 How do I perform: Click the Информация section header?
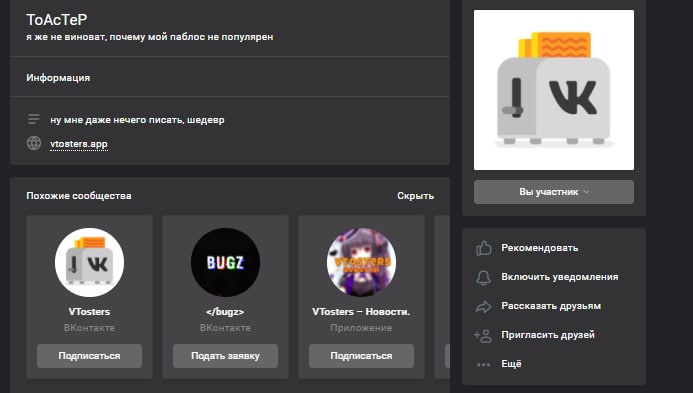point(58,78)
